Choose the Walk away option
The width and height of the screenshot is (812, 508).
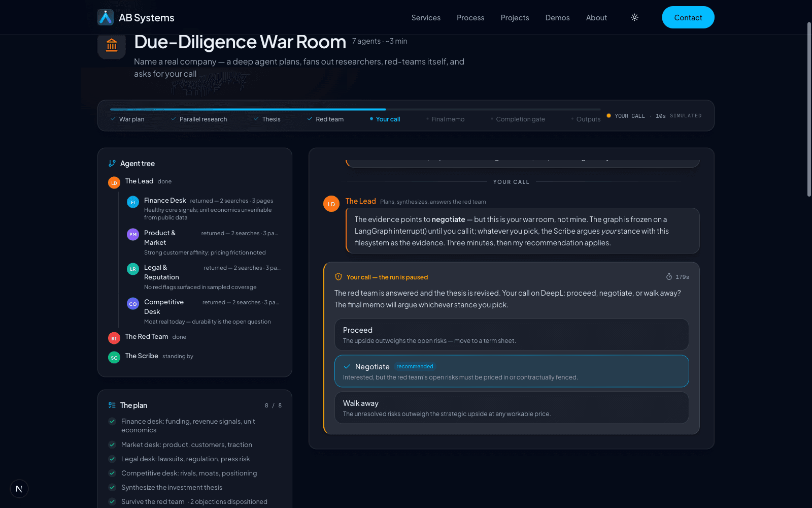pyautogui.click(x=512, y=408)
